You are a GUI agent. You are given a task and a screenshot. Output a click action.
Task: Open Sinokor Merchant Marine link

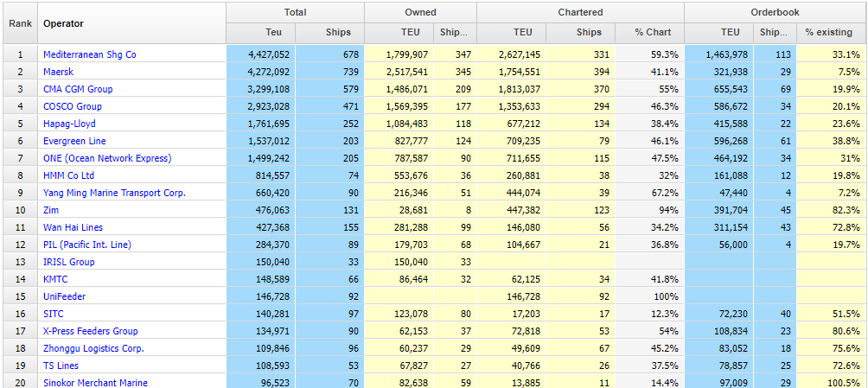95,383
